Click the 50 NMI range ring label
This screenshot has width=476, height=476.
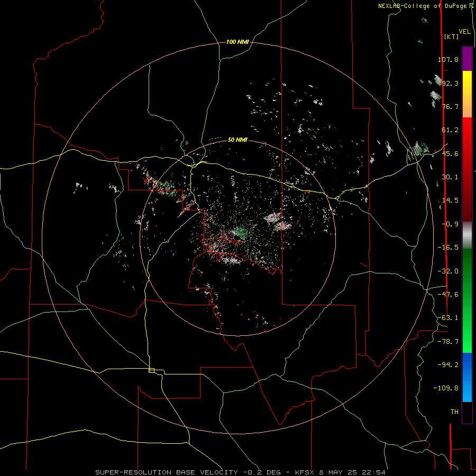click(x=237, y=140)
